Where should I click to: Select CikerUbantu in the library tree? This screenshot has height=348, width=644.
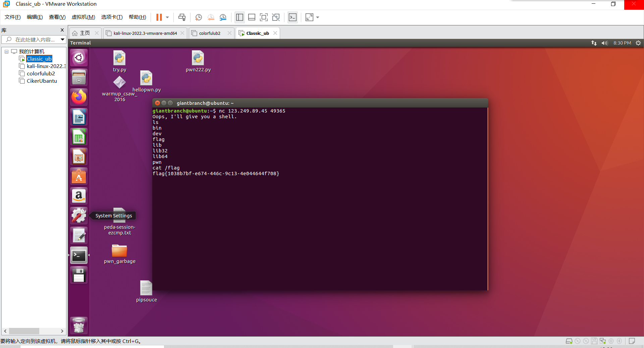click(x=42, y=81)
